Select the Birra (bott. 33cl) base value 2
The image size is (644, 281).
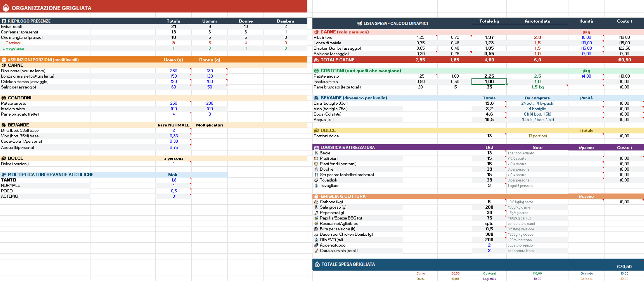(x=174, y=130)
